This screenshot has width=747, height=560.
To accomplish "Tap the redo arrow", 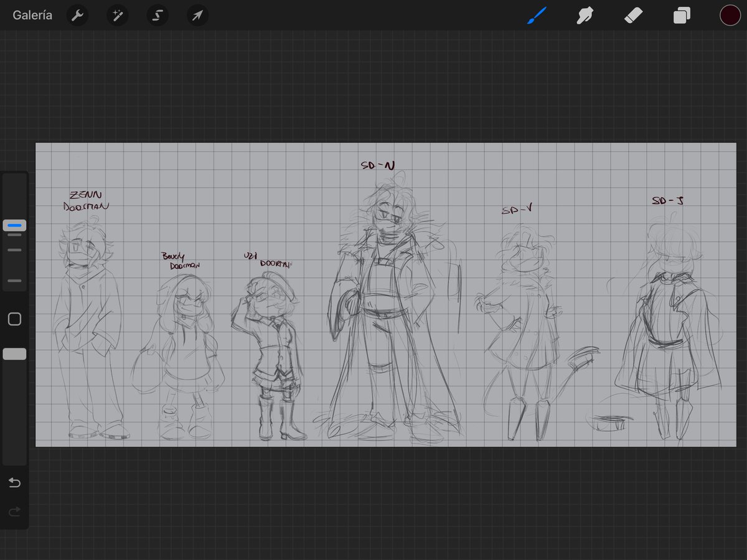I will [x=14, y=511].
